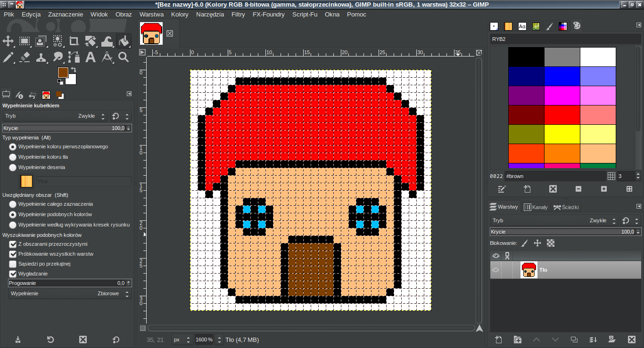Open the Device Status tab in the tool options dock
This screenshot has width=644, height=348.
pos(19,95)
